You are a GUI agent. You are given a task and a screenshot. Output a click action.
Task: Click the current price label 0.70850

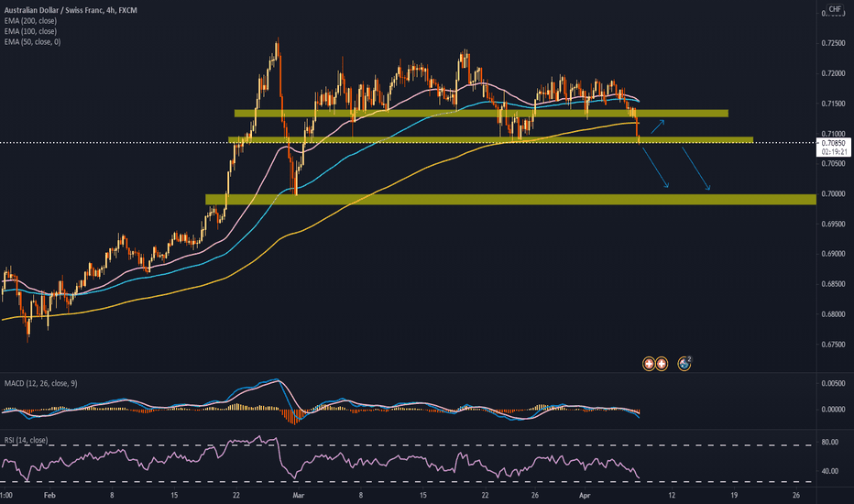click(833, 143)
